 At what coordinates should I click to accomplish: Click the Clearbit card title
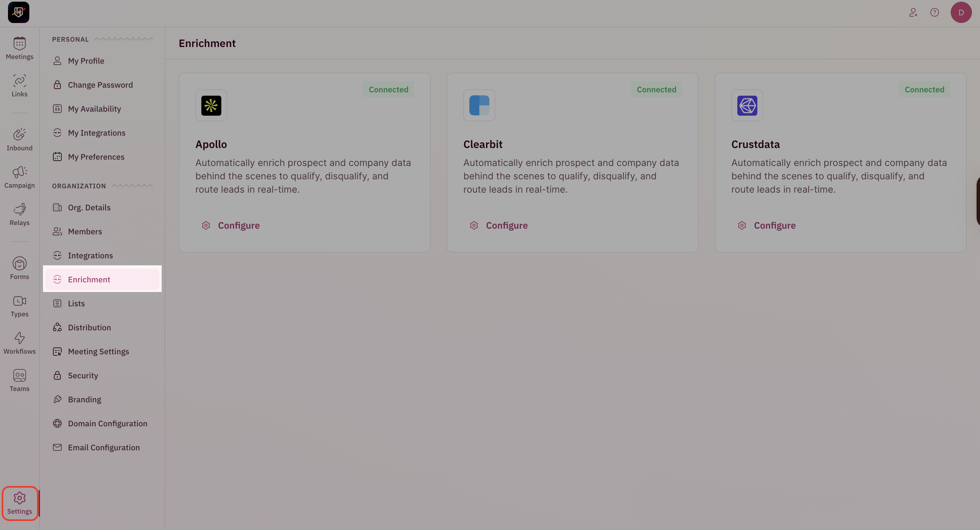tap(483, 144)
